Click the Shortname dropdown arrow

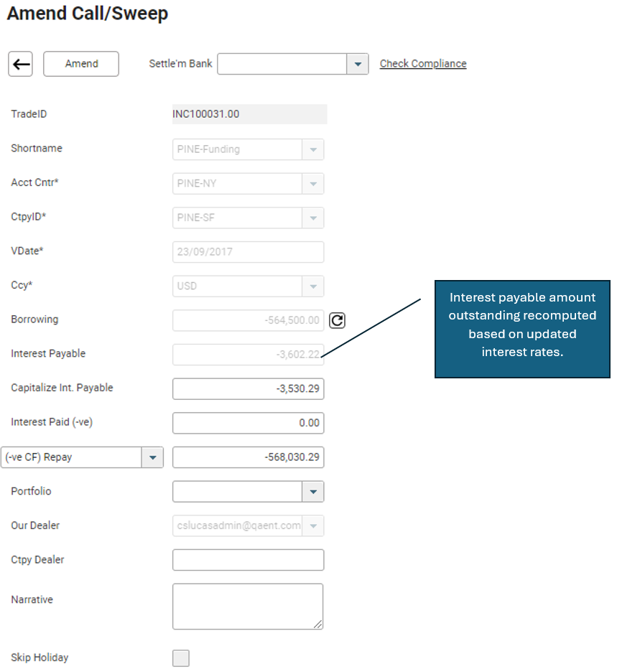pyautogui.click(x=313, y=149)
